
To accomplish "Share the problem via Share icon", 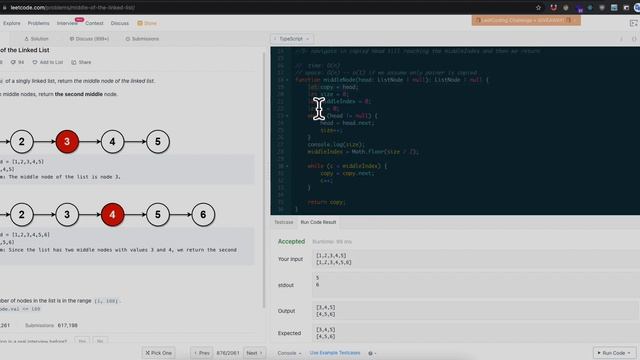I will pyautogui.click(x=81, y=62).
